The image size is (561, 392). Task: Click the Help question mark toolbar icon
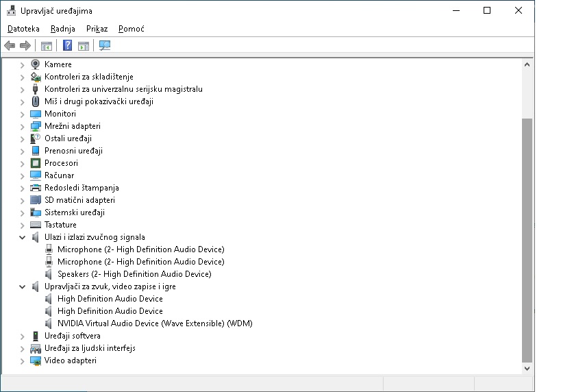coord(67,46)
